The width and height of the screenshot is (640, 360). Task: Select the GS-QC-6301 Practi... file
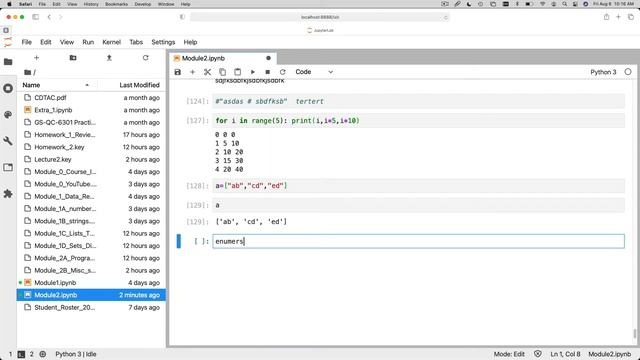91,122
